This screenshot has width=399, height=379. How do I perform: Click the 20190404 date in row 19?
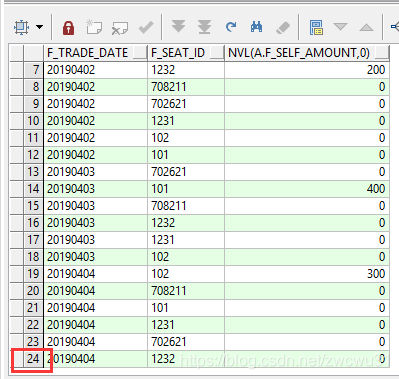point(71,274)
